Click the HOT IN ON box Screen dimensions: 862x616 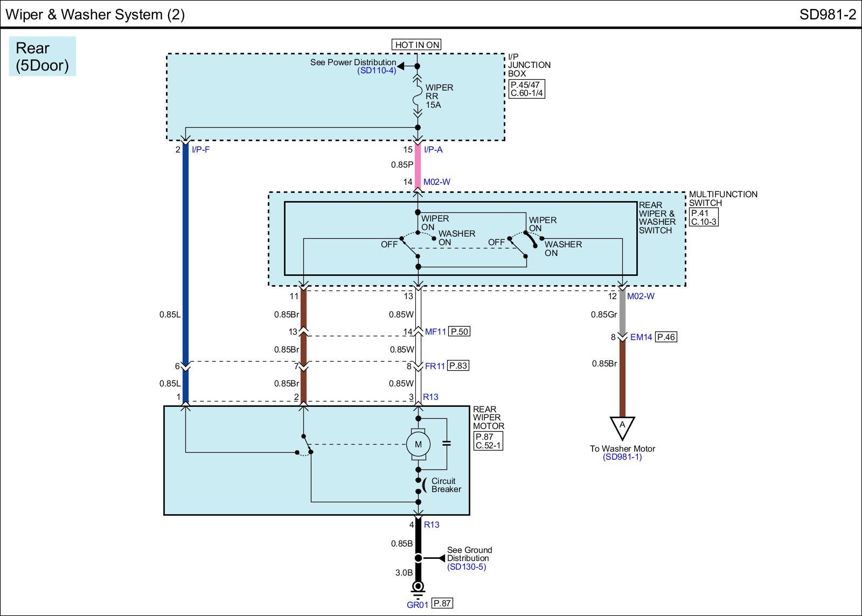click(x=416, y=45)
